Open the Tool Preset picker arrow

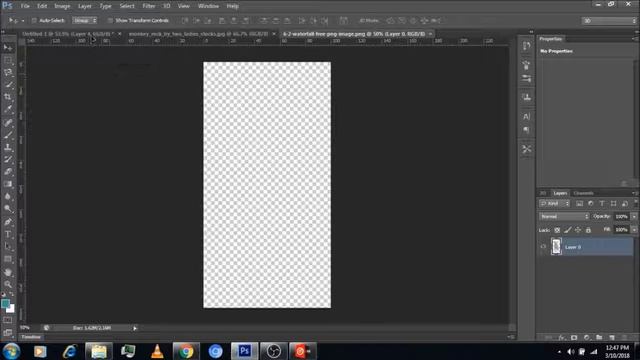coord(23,20)
